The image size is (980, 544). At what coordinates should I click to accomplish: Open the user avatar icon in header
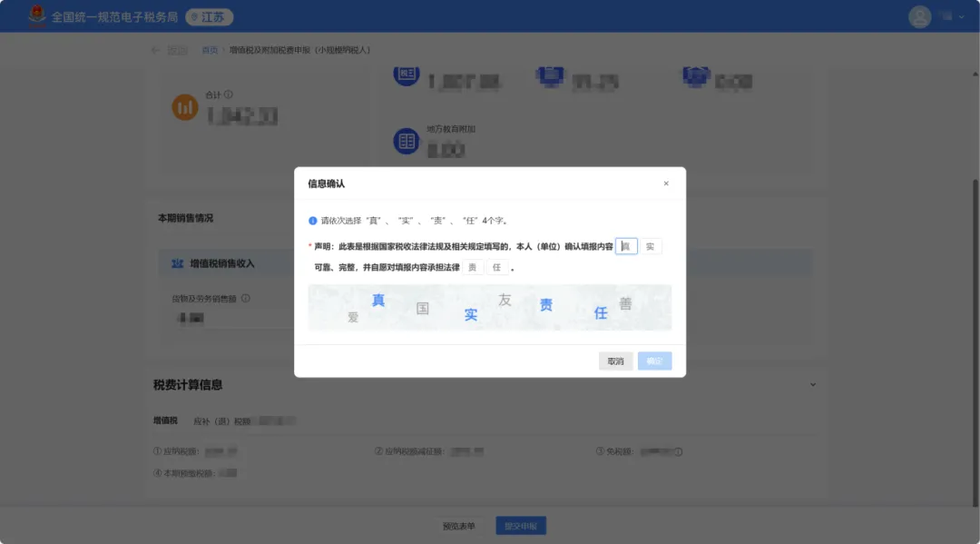click(920, 16)
